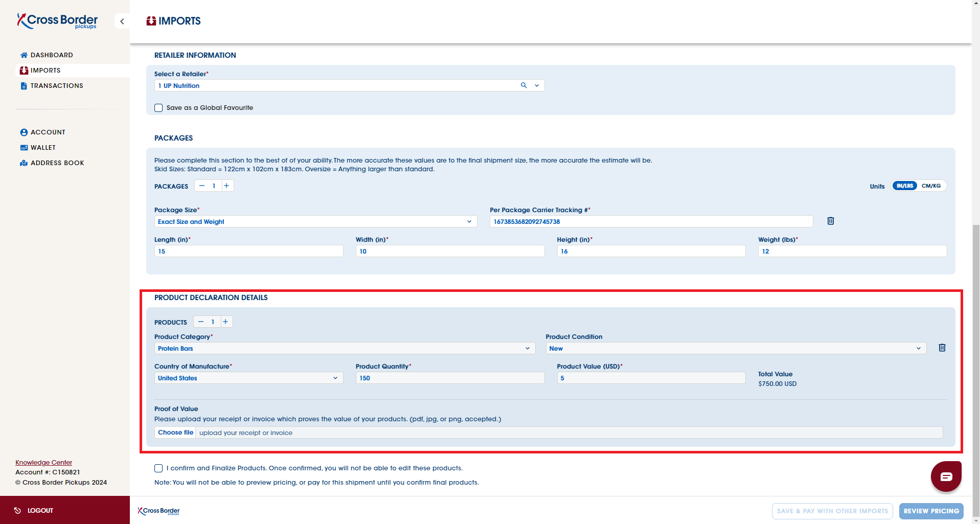Switch units to IN/LBS
980x524 pixels.
905,186
